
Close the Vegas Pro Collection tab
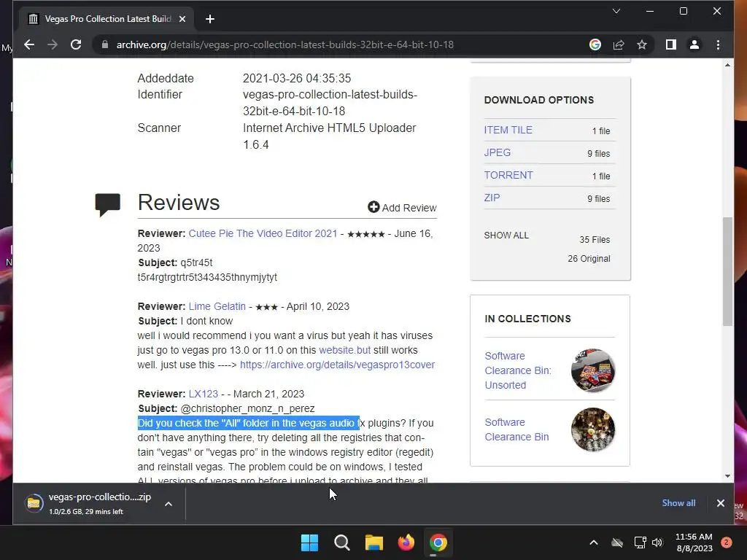(x=182, y=19)
